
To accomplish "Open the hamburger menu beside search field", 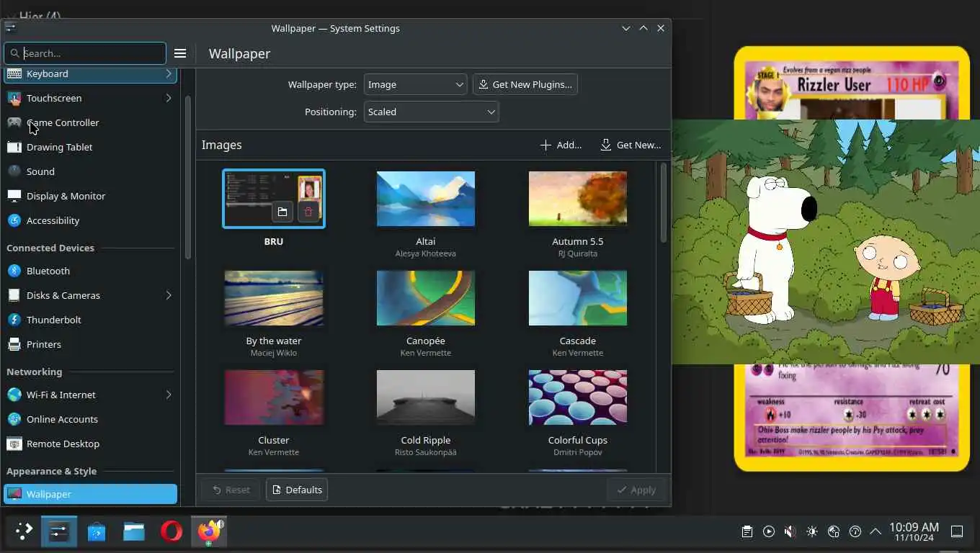I will (180, 53).
